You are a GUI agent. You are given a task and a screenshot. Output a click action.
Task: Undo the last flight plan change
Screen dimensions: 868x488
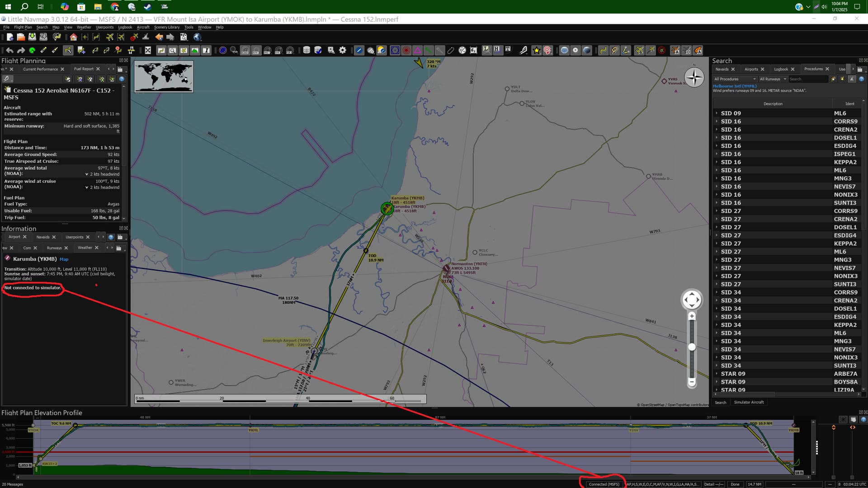coord(10,51)
